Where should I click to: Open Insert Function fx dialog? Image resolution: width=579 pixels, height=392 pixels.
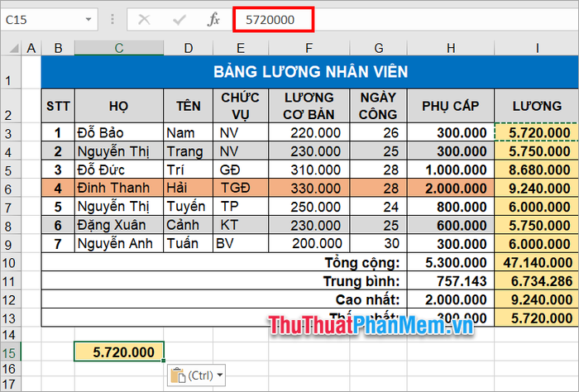coord(213,20)
